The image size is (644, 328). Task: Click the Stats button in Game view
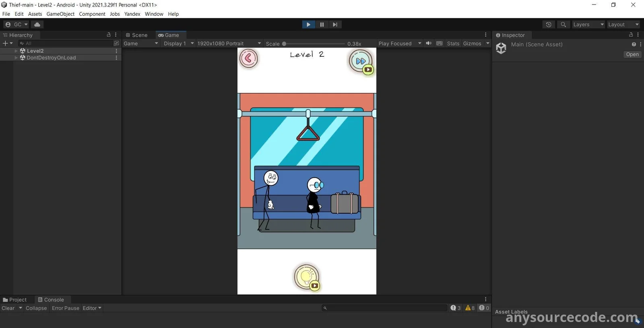[x=453, y=44]
